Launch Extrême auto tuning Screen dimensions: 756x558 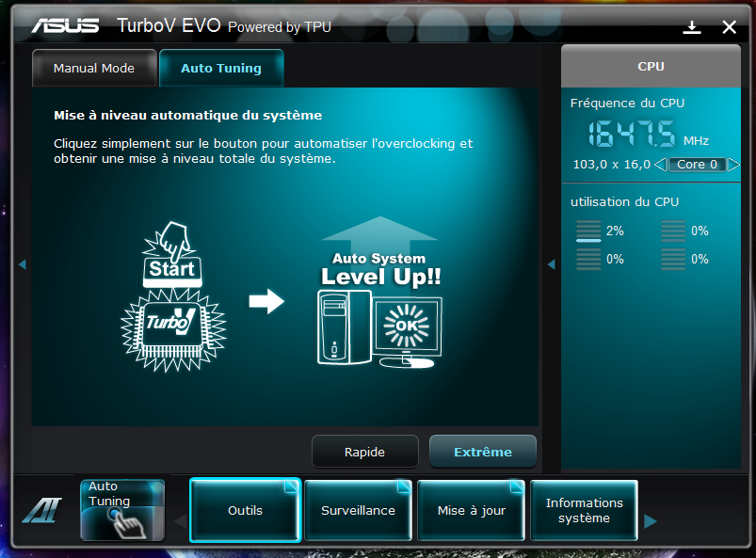tap(483, 452)
